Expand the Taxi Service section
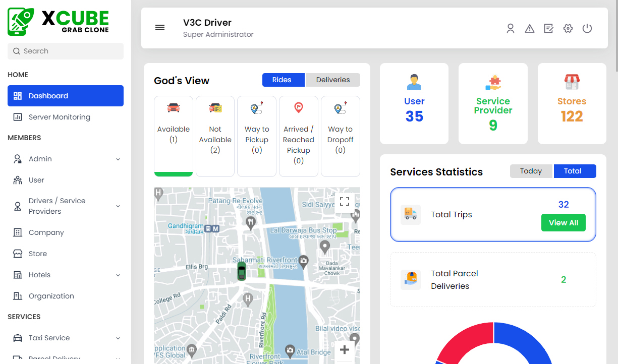 [66, 338]
